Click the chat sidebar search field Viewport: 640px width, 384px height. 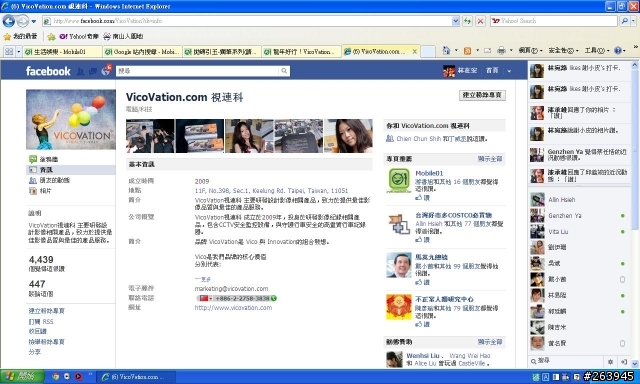[x=567, y=361]
